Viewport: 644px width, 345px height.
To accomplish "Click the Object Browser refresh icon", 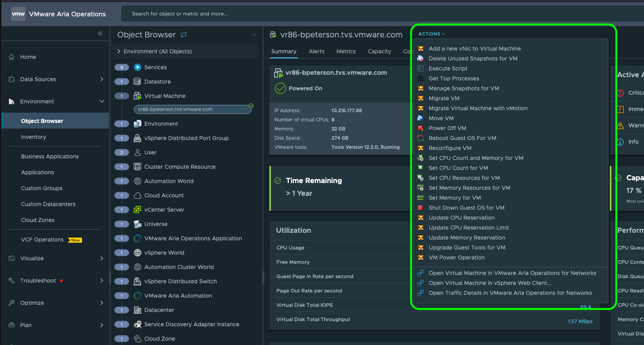I will coord(184,35).
